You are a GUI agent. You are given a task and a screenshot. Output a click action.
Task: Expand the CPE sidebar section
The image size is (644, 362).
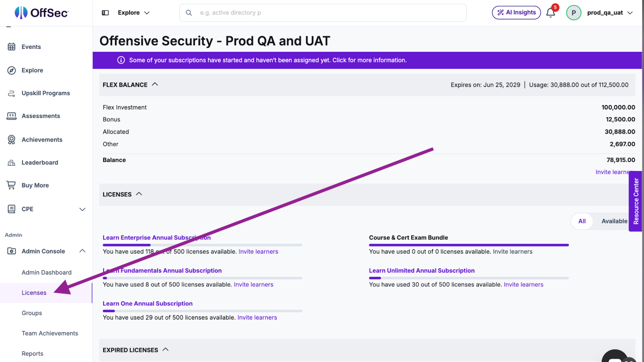pos(82,209)
